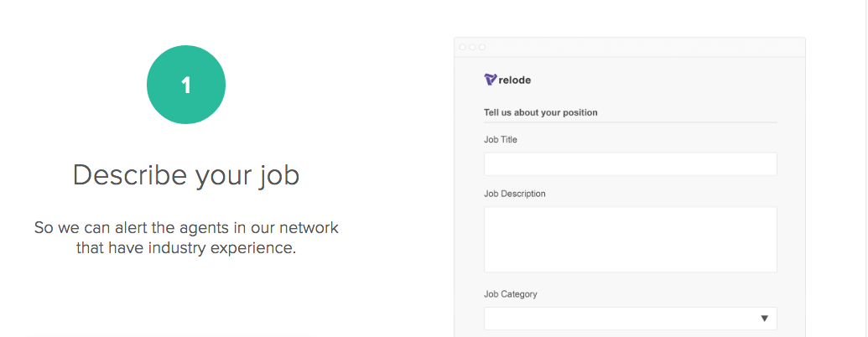
Task: Open the Job Category dropdown
Action: [631, 319]
